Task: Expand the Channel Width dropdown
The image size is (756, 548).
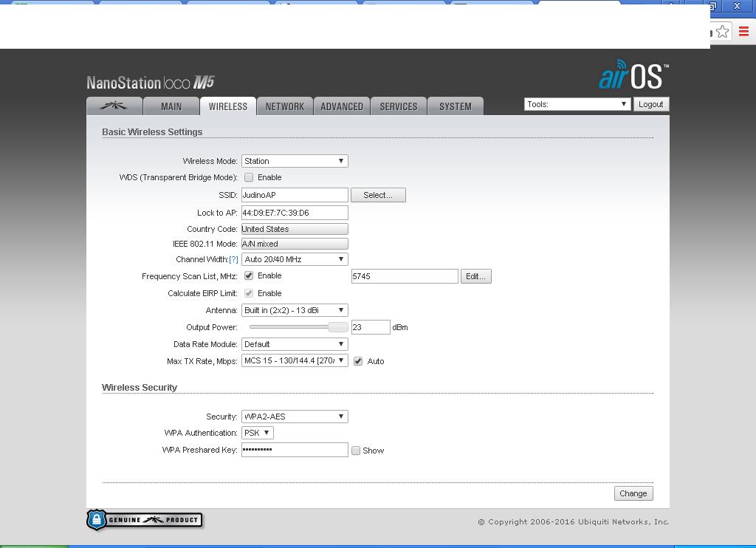Action: tap(295, 259)
